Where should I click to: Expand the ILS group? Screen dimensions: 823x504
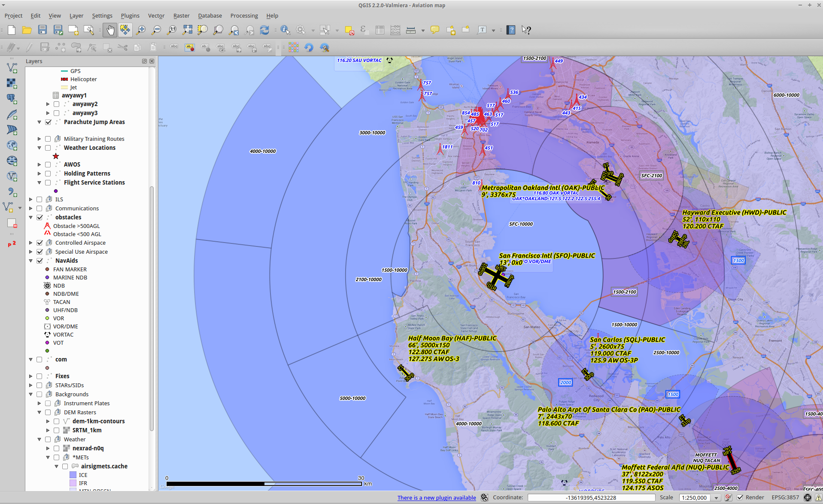point(30,199)
